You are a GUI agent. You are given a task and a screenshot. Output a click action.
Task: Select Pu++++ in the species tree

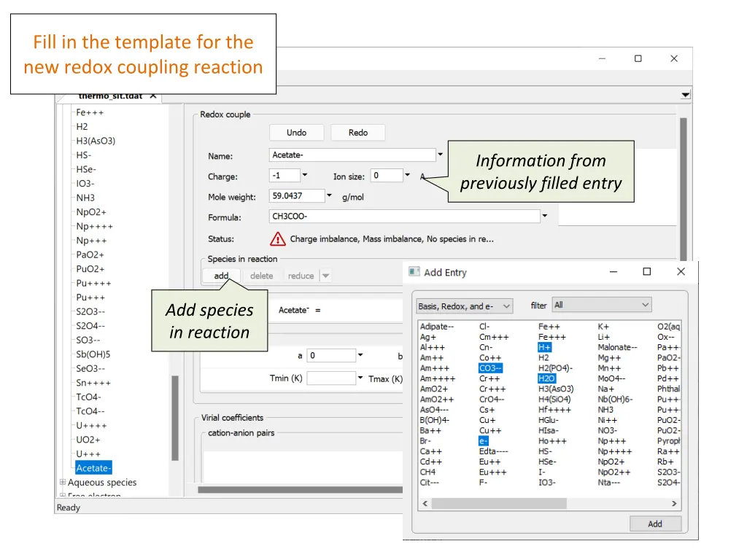[x=93, y=283]
